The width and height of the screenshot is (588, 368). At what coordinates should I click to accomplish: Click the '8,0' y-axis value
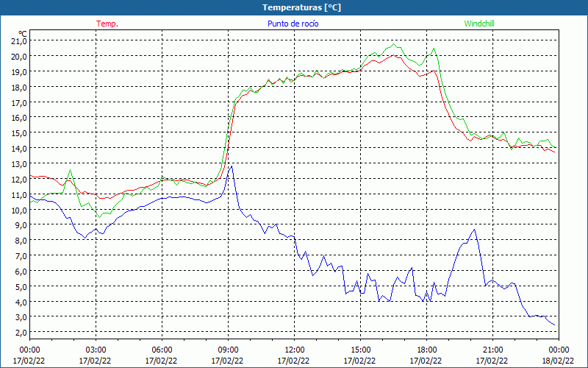click(x=21, y=241)
